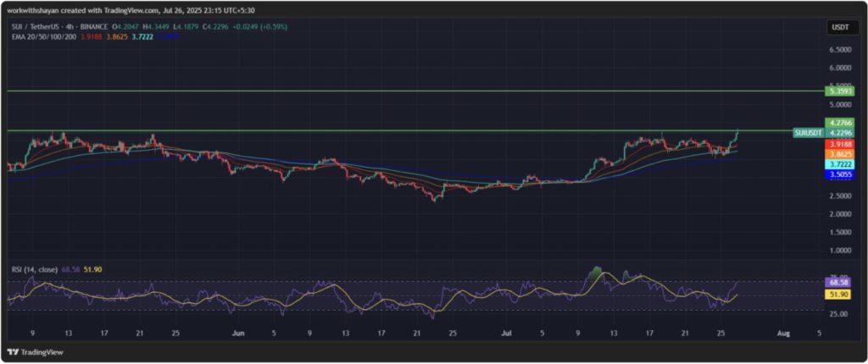The height and width of the screenshot is (364, 868).
Task: Click the SUIUSDT price line label
Action: [x=806, y=133]
